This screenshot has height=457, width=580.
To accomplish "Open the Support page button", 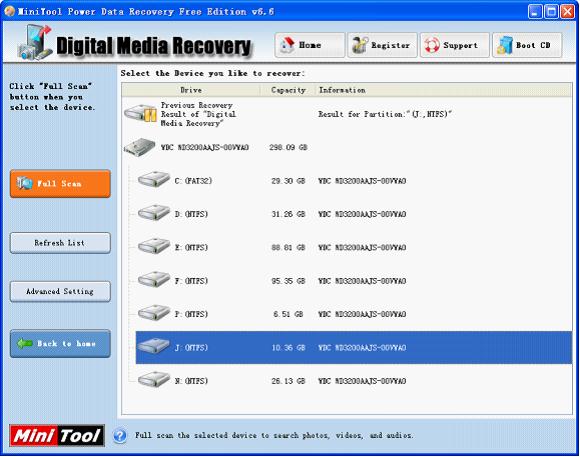I will pos(455,45).
